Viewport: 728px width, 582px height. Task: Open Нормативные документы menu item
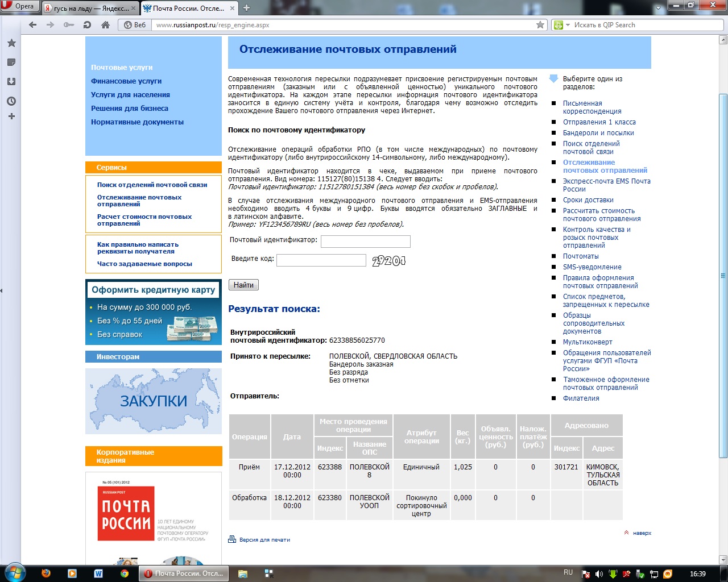pyautogui.click(x=137, y=122)
